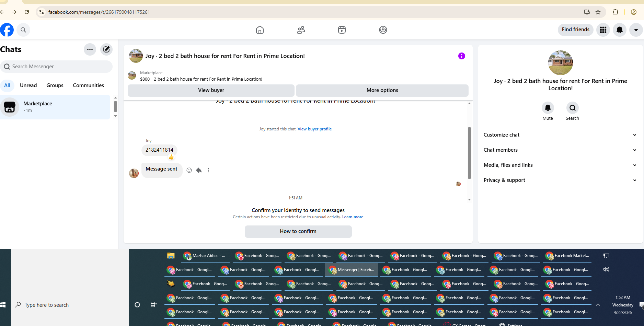The height and width of the screenshot is (326, 644).
Task: Reply to "Message sent" using the reply arrow
Action: pos(199,170)
